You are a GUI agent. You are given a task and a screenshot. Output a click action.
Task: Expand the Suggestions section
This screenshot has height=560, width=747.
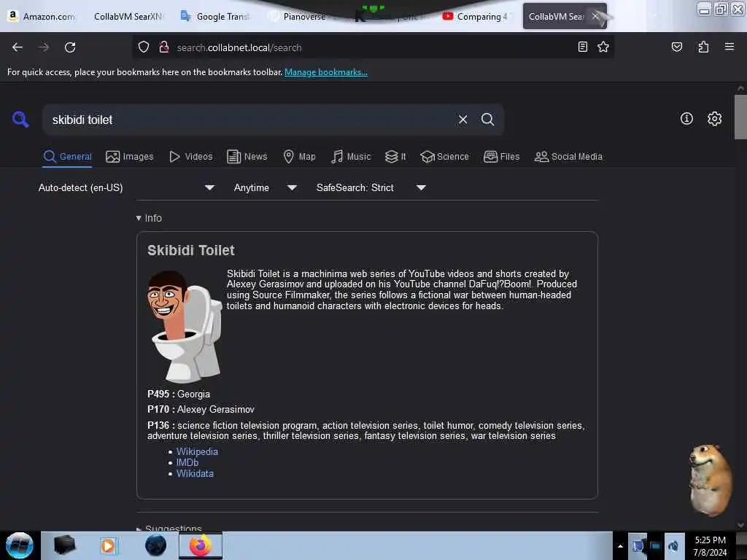(169, 528)
